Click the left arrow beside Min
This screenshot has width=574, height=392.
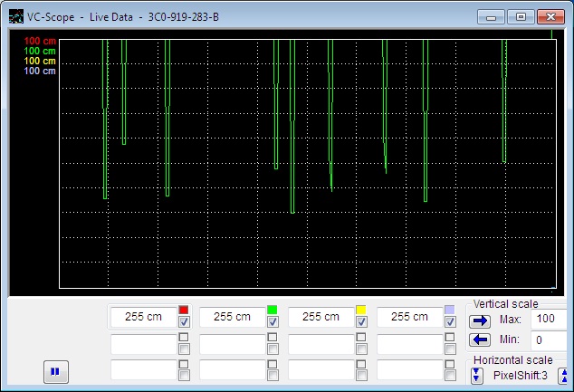coord(479,339)
